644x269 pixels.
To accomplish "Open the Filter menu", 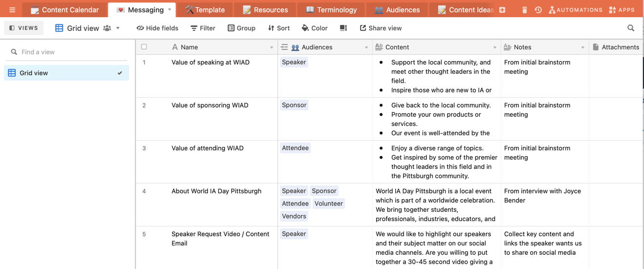I will coord(203,28).
